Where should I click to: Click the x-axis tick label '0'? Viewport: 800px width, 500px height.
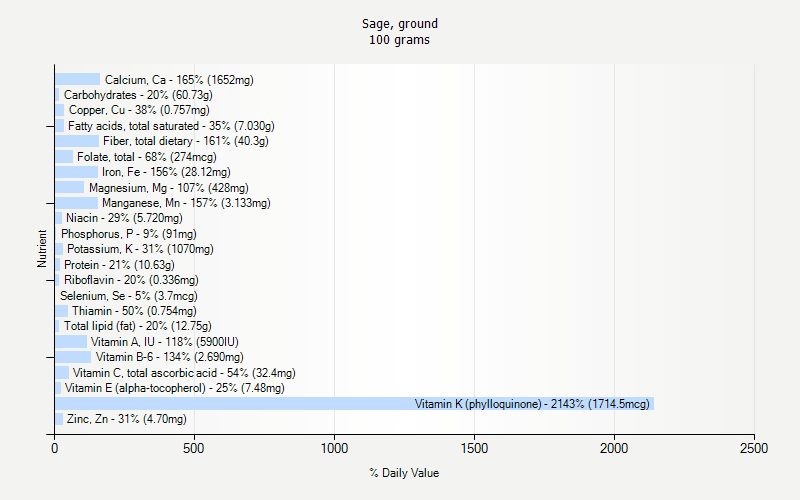point(55,448)
